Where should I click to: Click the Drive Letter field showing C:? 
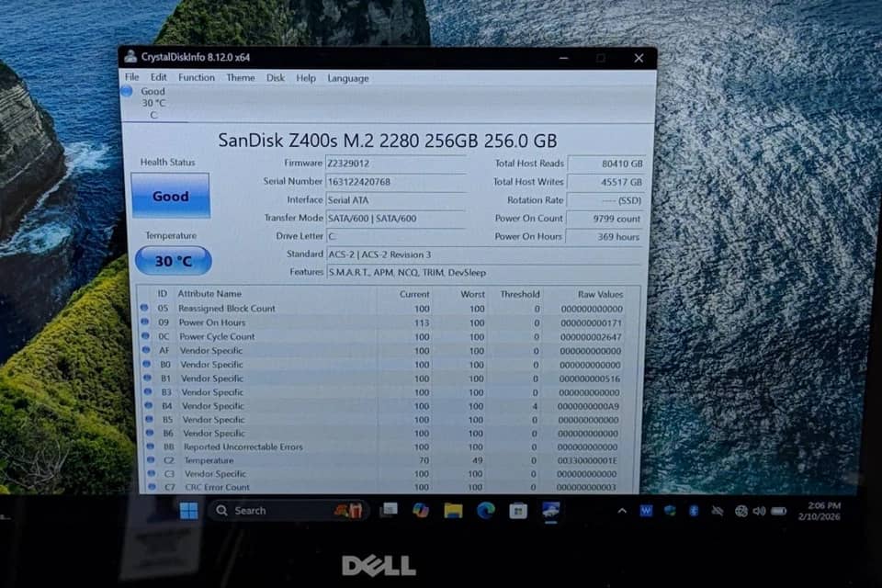(395, 236)
